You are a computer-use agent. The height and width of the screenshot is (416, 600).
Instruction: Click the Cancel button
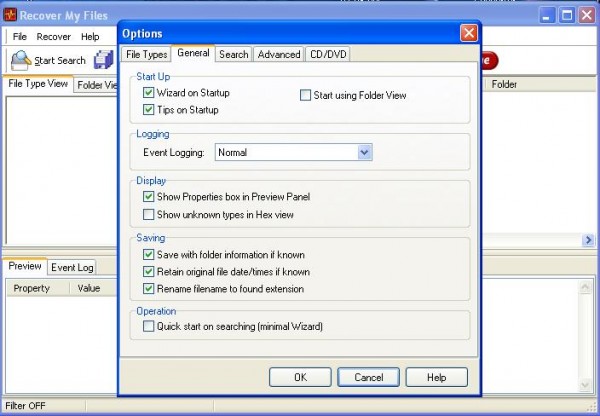pos(368,377)
